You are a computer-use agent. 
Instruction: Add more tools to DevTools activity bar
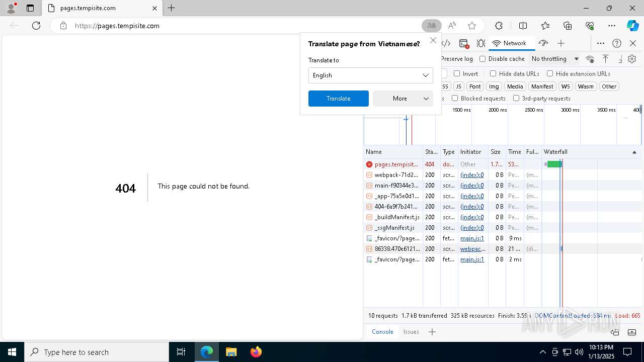coord(561,43)
